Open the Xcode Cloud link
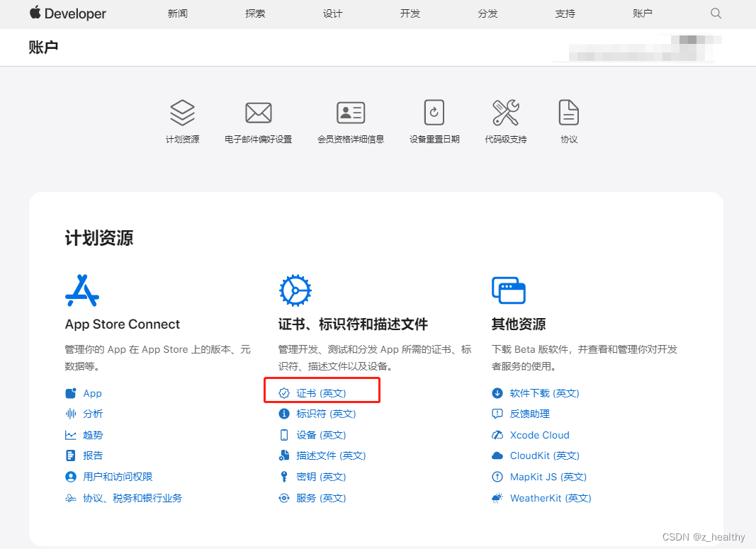The height and width of the screenshot is (549, 756). coord(539,435)
